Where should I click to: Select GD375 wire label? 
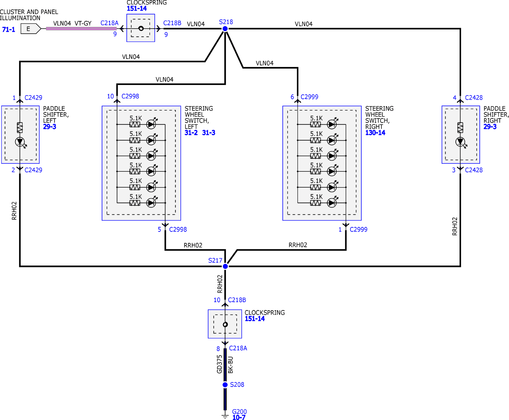pos(219,364)
